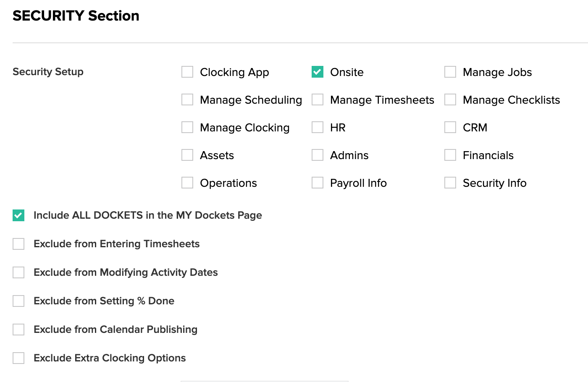Enable Payroll Info access
Image resolution: width=588 pixels, height=382 pixels.
tap(318, 183)
